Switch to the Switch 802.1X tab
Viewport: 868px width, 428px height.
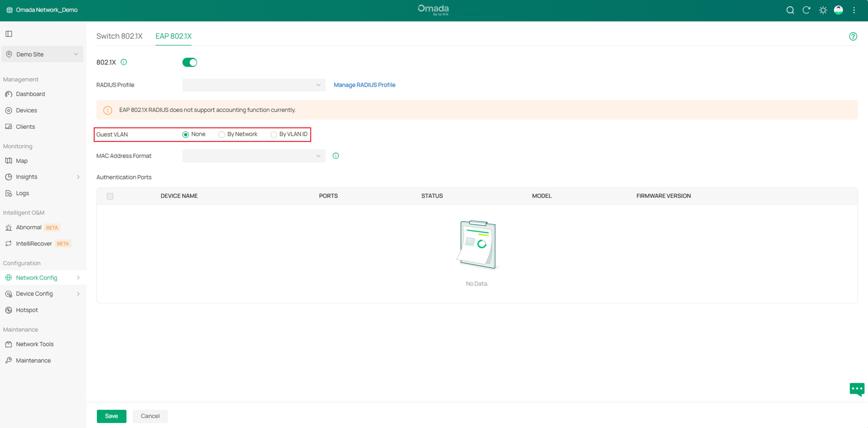point(119,36)
